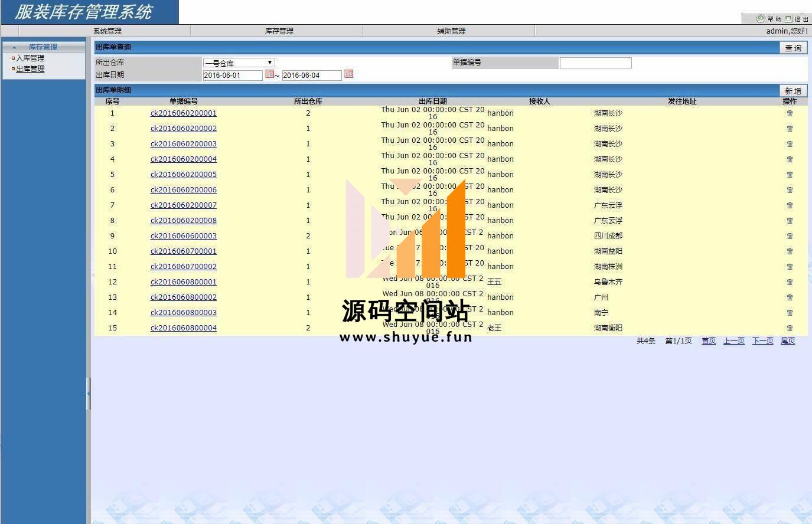This screenshot has width=812, height=524.
Task: Open the 辅助管理 menu
Action: click(x=451, y=31)
